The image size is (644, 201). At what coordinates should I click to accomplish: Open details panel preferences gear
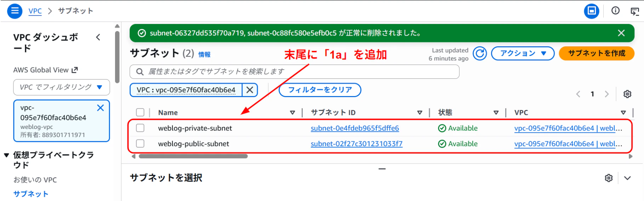click(609, 178)
